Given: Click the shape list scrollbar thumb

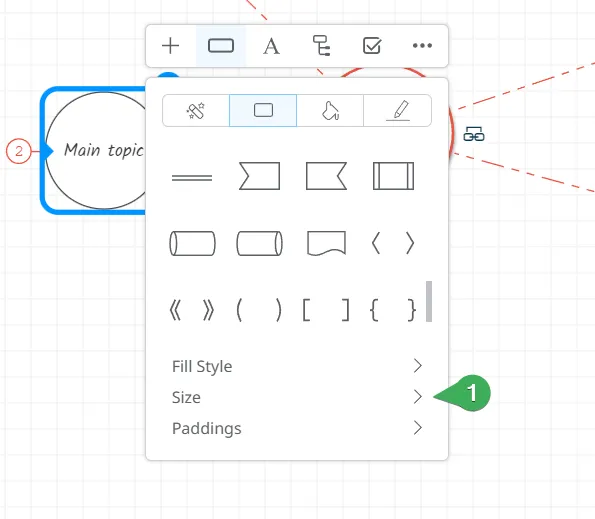Looking at the screenshot, I should click(429, 301).
